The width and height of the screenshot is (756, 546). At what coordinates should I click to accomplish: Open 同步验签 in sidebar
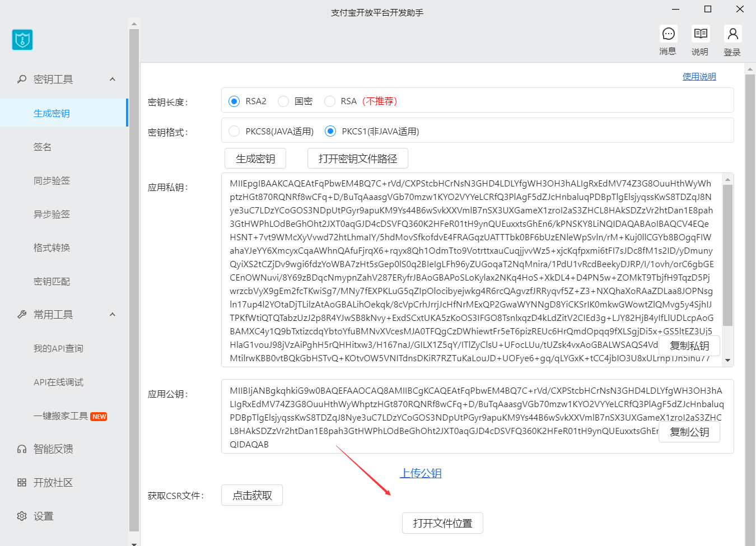(52, 180)
